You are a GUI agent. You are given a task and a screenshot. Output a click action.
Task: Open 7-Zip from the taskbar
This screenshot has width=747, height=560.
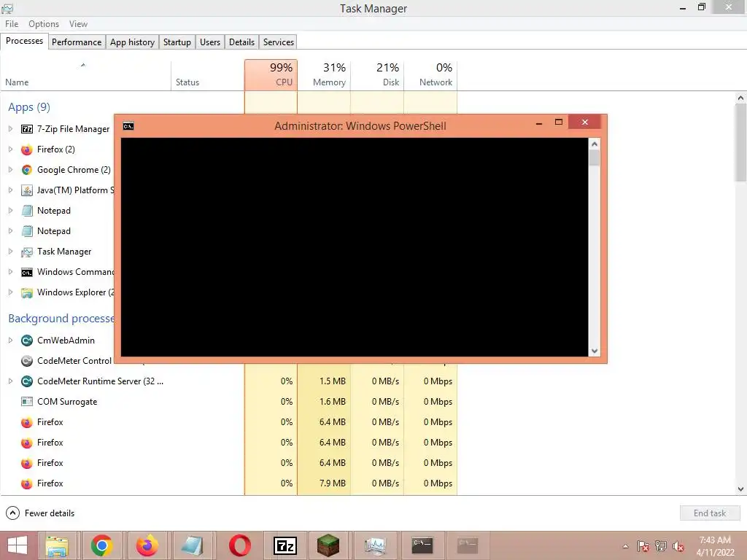click(x=285, y=545)
